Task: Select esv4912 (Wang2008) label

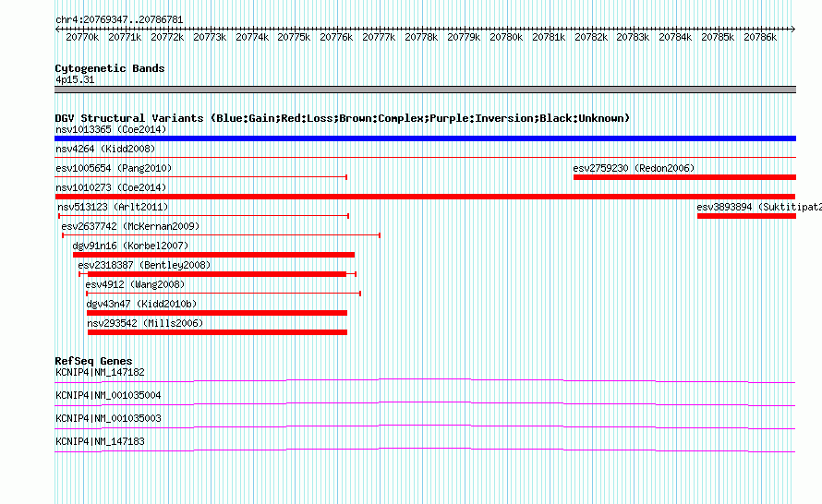Action: (135, 284)
